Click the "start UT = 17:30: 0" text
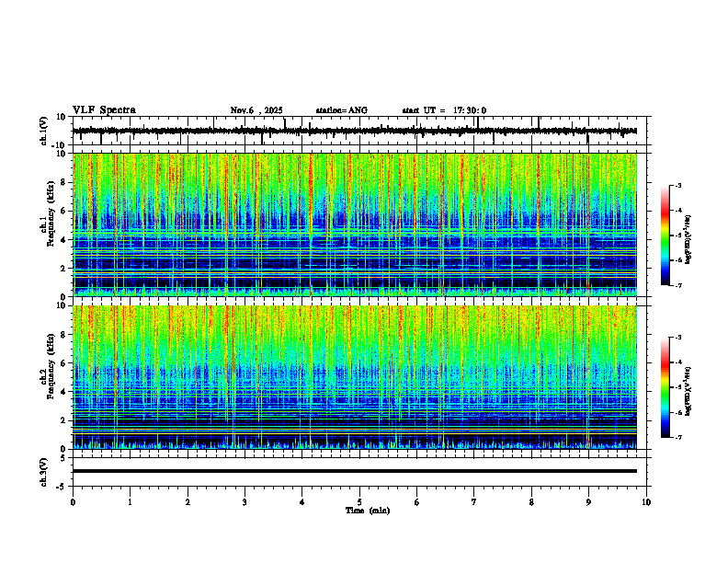The height and width of the screenshot is (563, 728). 444,110
